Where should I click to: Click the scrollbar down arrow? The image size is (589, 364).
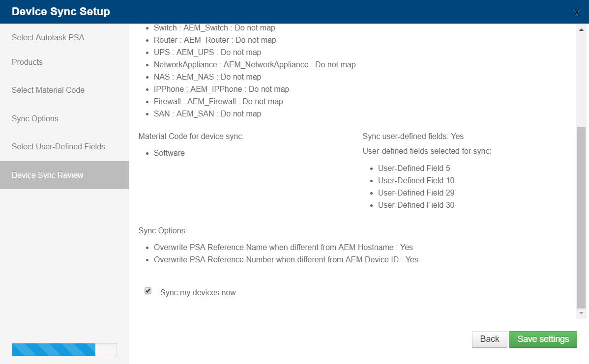[581, 313]
